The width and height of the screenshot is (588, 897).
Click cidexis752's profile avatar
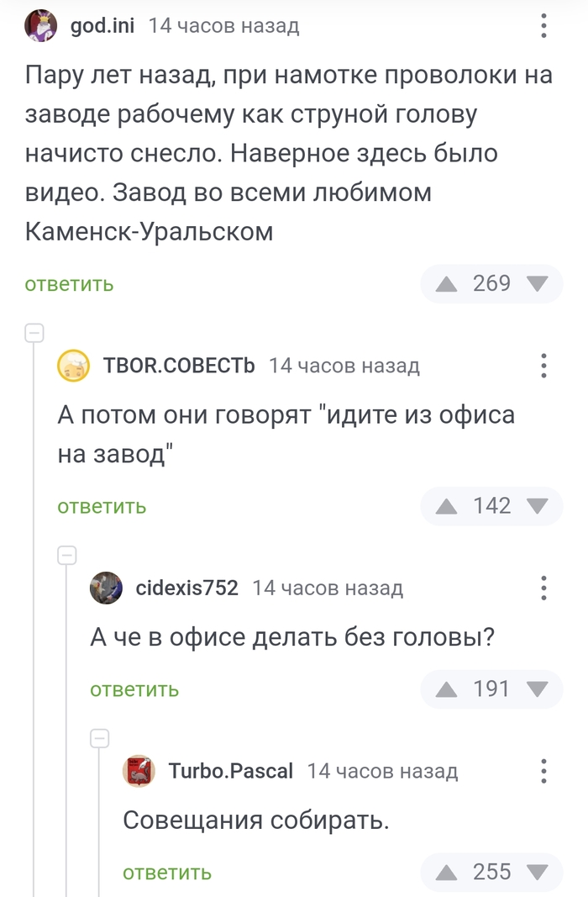(x=107, y=588)
